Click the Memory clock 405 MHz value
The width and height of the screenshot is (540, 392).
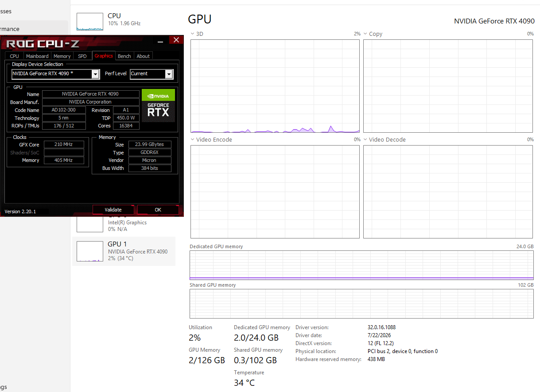64,160
